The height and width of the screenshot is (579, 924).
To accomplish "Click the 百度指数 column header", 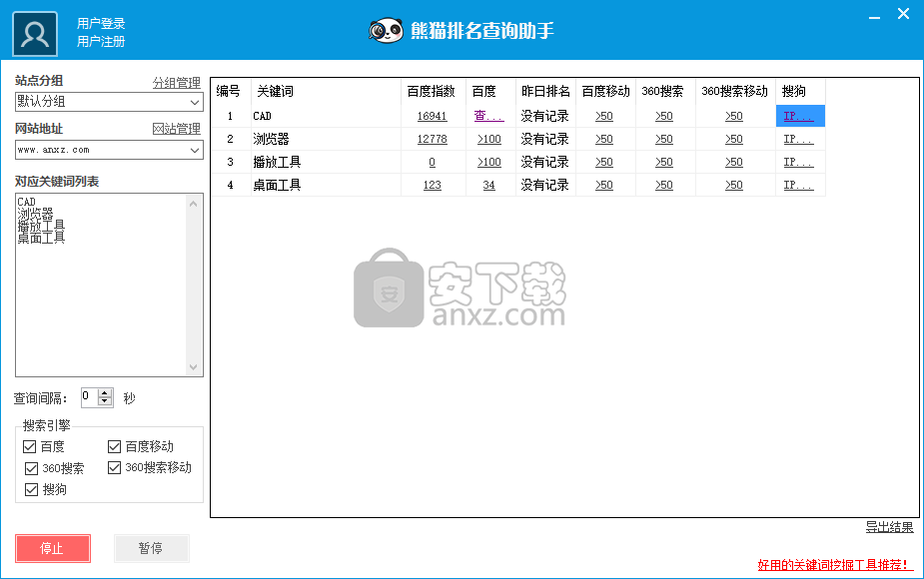I will (x=434, y=91).
